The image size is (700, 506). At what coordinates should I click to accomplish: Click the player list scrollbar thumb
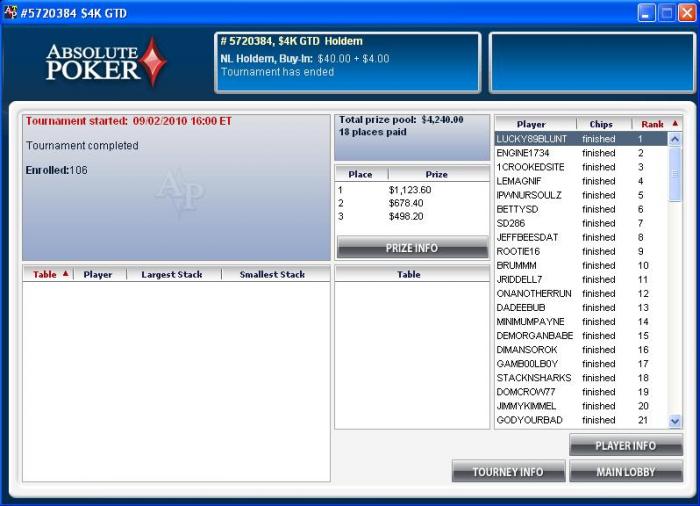tap(675, 174)
